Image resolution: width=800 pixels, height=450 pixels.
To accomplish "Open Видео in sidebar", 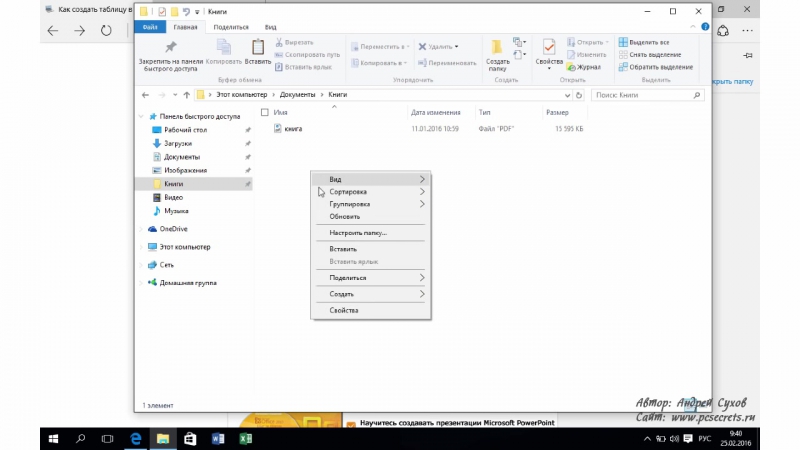I will 173,197.
